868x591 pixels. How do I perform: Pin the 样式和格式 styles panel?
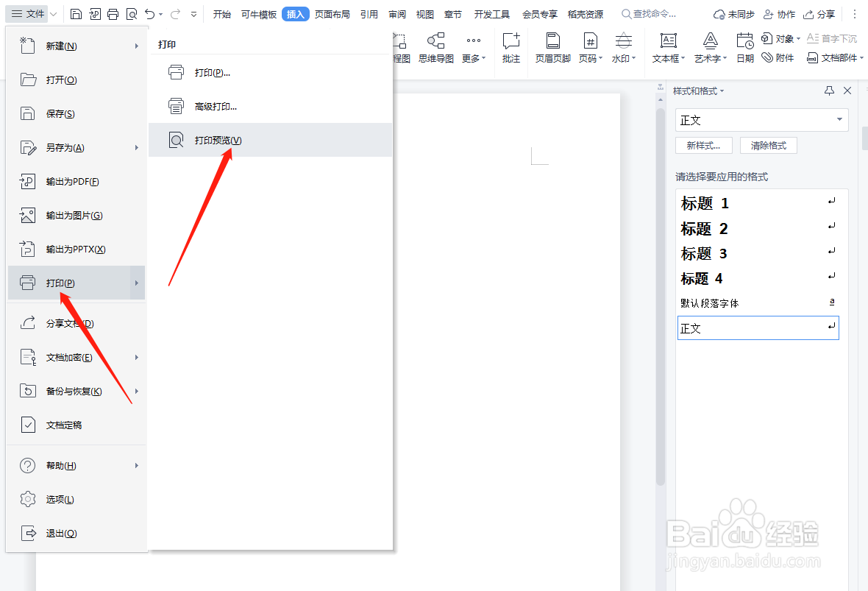(829, 91)
